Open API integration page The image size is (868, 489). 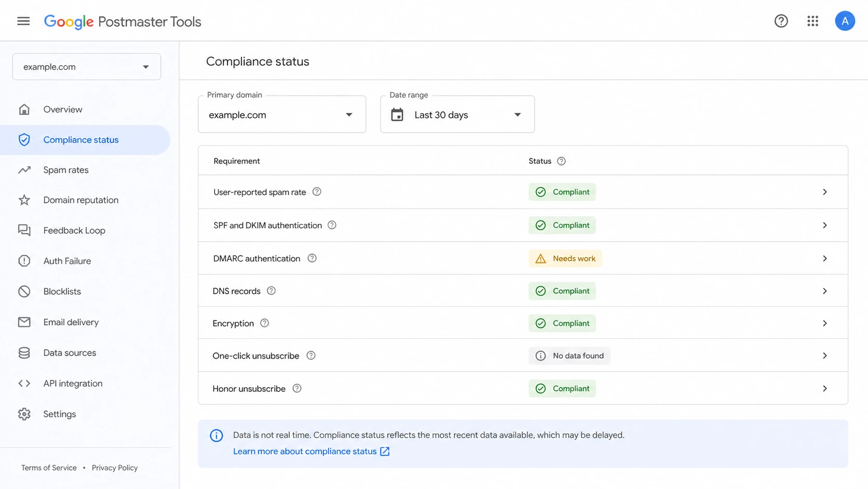[x=85, y=384]
